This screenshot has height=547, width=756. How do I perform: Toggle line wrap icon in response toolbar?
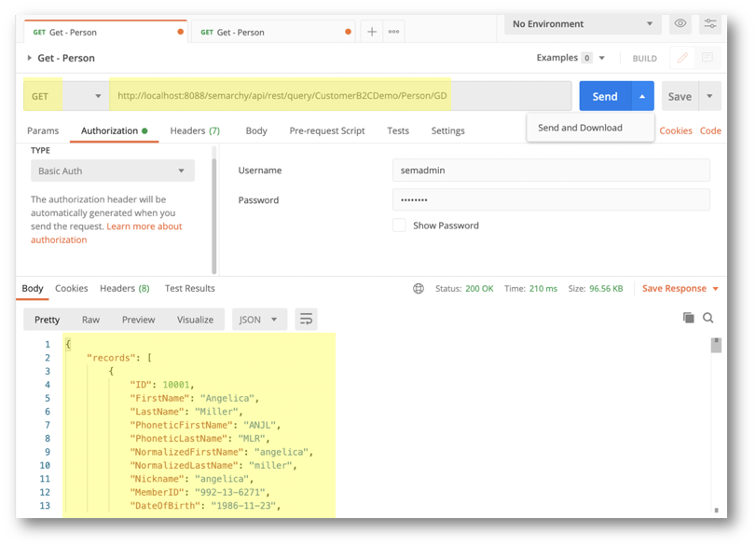(306, 319)
